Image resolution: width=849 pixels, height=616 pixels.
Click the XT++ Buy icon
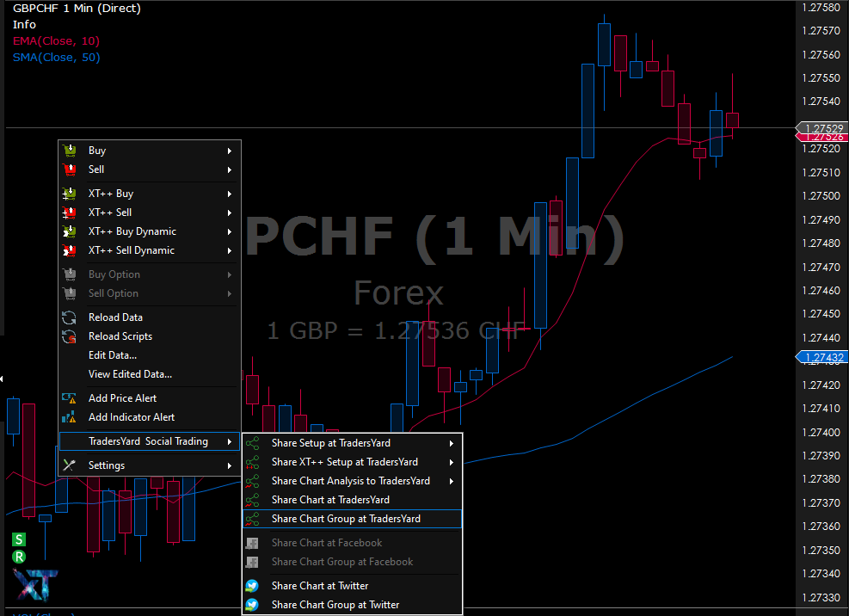(70, 194)
